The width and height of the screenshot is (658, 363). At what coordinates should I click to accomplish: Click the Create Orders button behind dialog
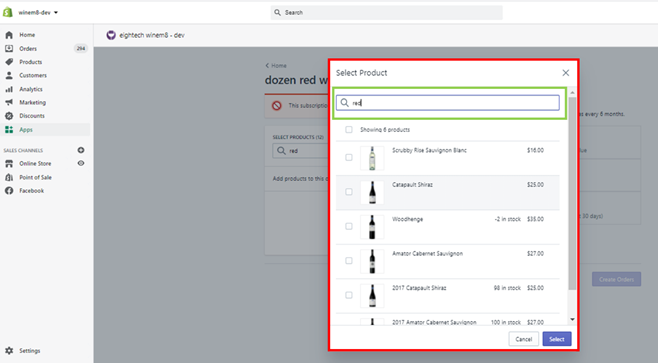coord(616,279)
